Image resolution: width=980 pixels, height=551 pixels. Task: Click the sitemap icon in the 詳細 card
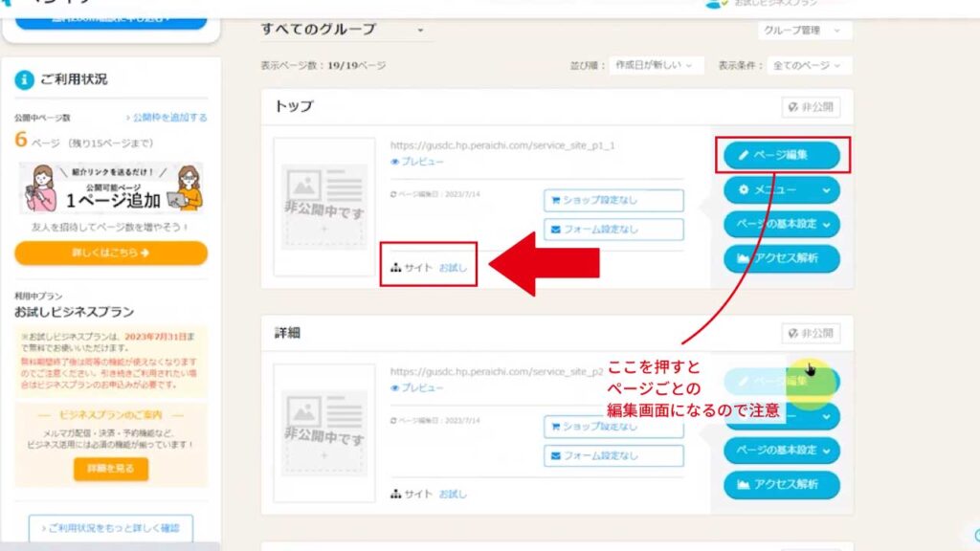point(395,494)
